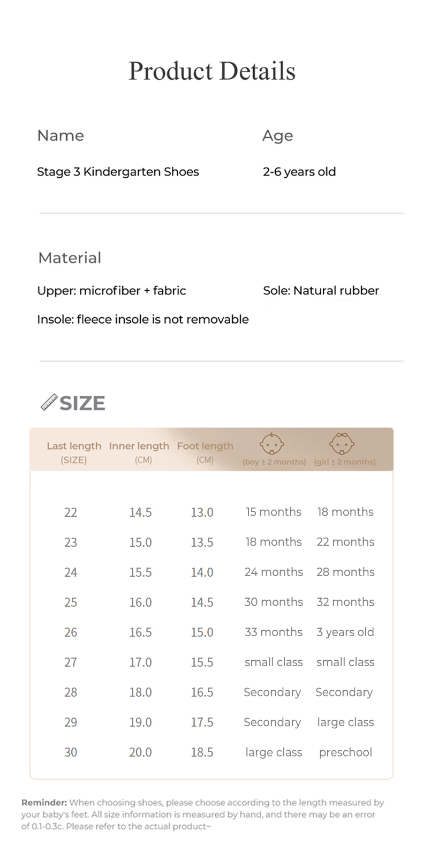Viewport: 423px width, 868px height.
Task: Click the 2-6 years old age text
Action: 299,172
